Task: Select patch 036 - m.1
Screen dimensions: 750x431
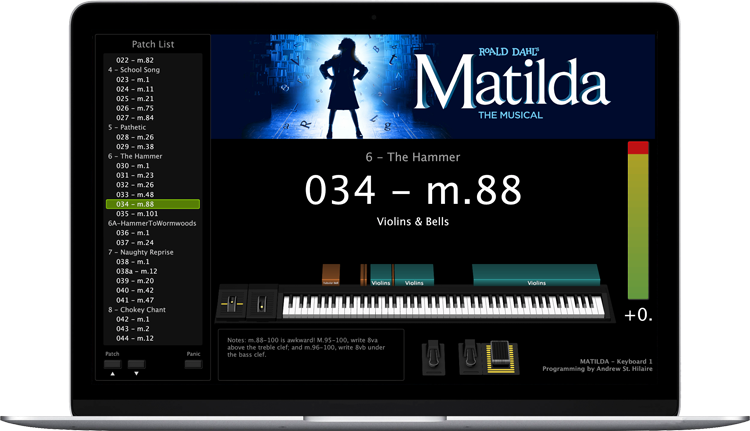Action: (x=153, y=233)
